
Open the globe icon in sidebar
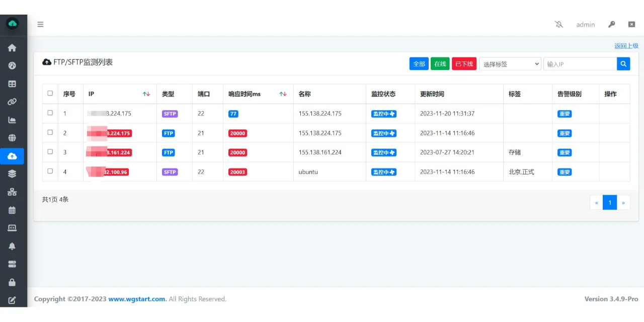coord(12,138)
